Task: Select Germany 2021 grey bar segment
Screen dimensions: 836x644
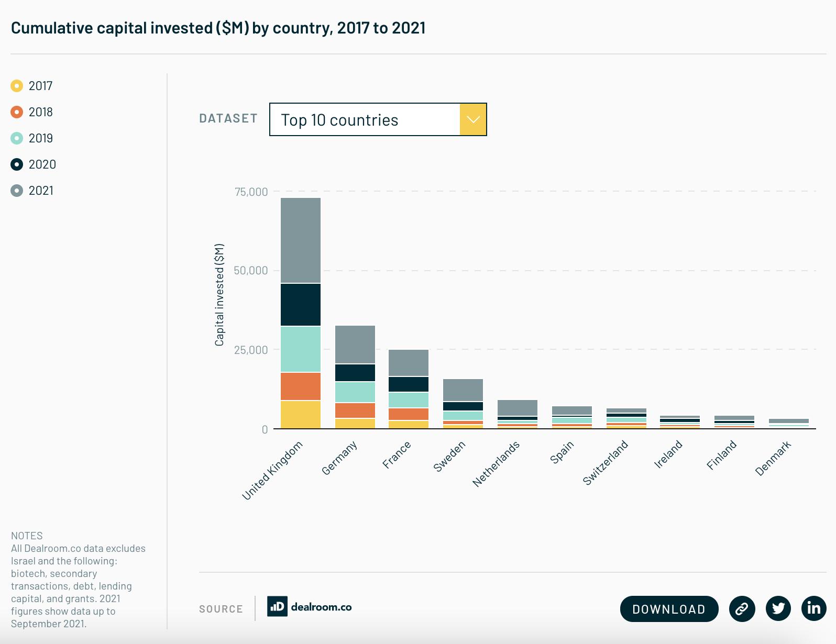Action: pos(355,345)
